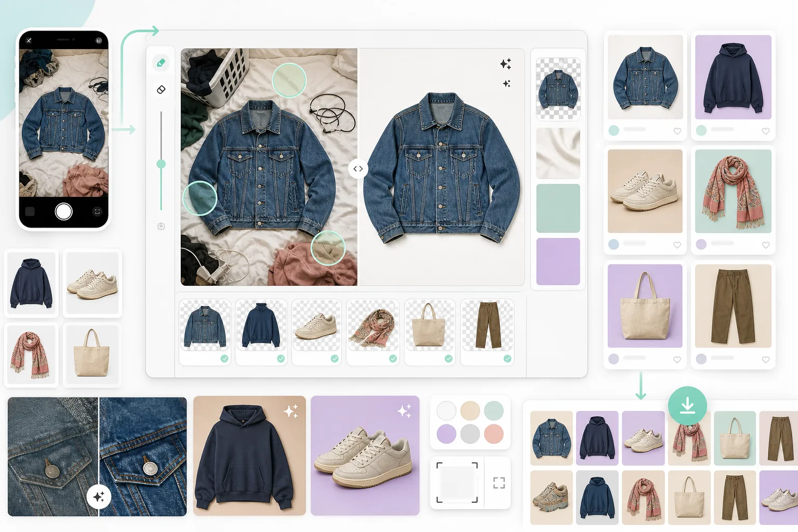798x532 pixels.
Task: Toggle the green checkmark under the sneaker cutout
Action: 335,358
